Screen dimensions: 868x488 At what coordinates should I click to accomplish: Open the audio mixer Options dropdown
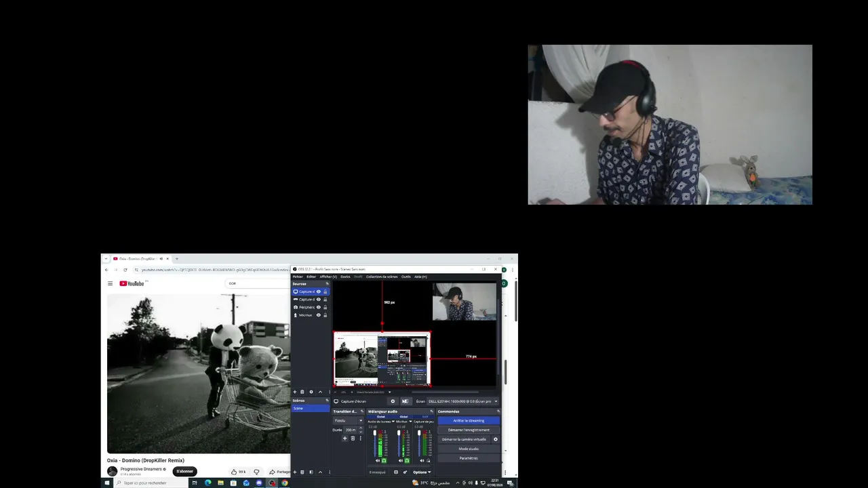[422, 472]
